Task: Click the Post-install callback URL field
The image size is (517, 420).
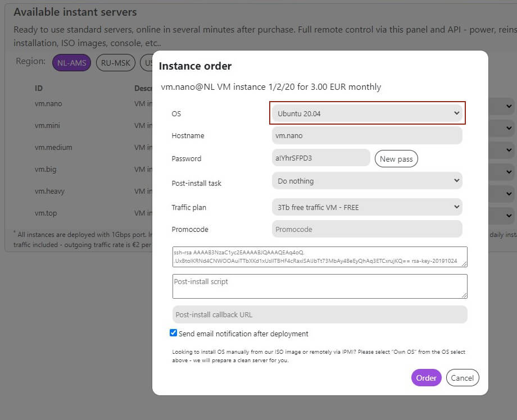Action: pyautogui.click(x=320, y=314)
